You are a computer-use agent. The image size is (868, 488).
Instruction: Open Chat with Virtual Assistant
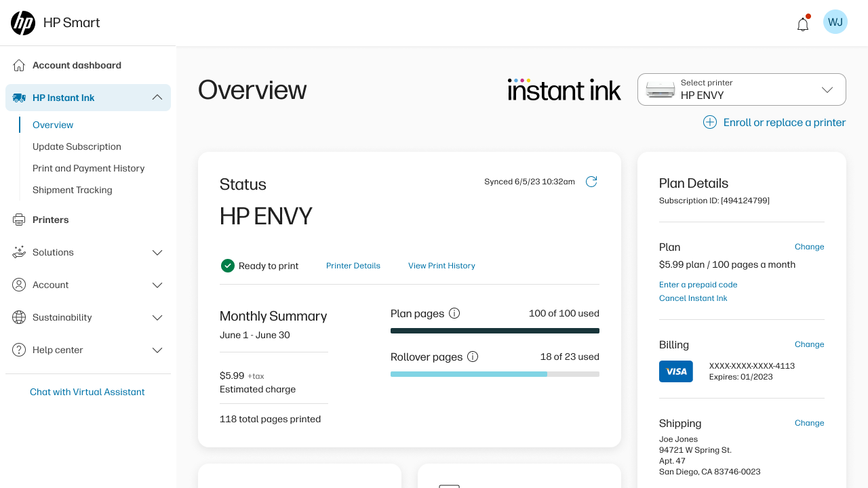[x=87, y=392]
